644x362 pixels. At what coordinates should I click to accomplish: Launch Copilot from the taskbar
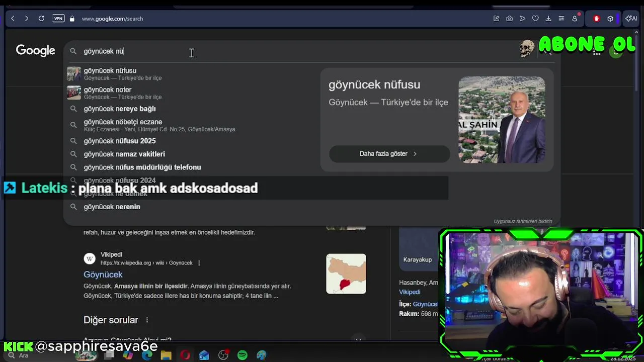(x=128, y=355)
